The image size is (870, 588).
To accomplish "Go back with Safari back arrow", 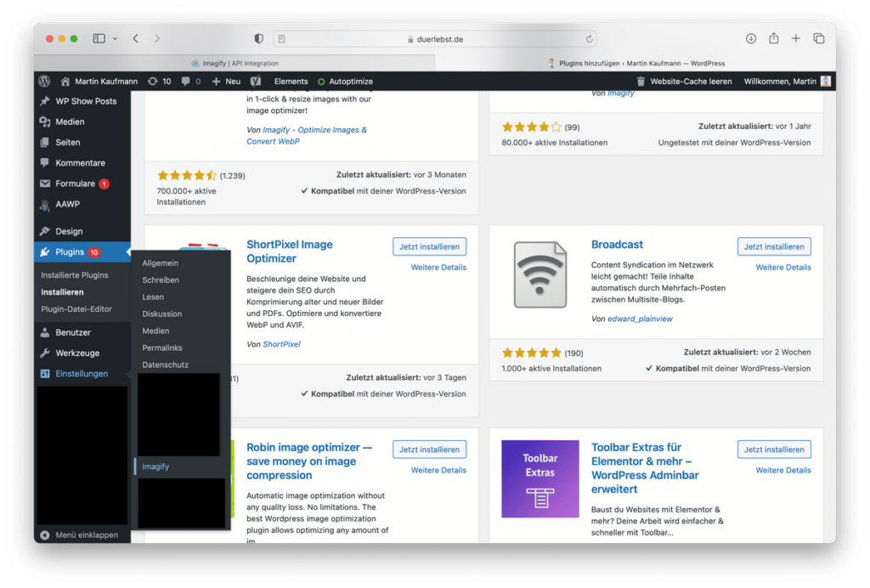I will click(136, 38).
